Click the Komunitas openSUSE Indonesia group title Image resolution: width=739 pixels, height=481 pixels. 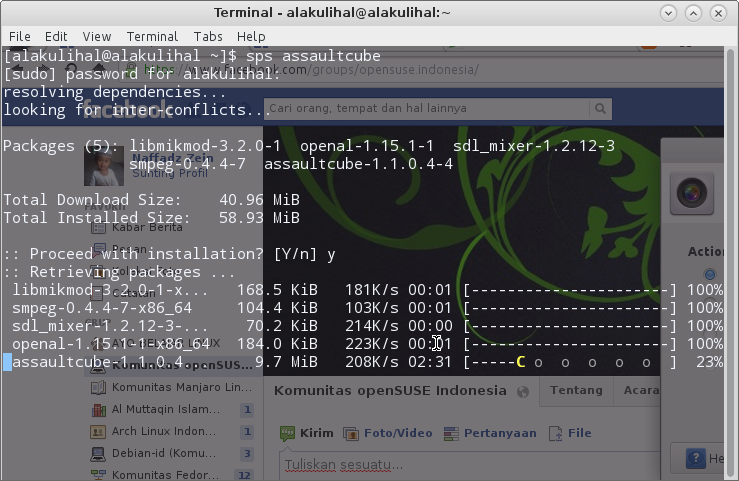[x=390, y=391]
